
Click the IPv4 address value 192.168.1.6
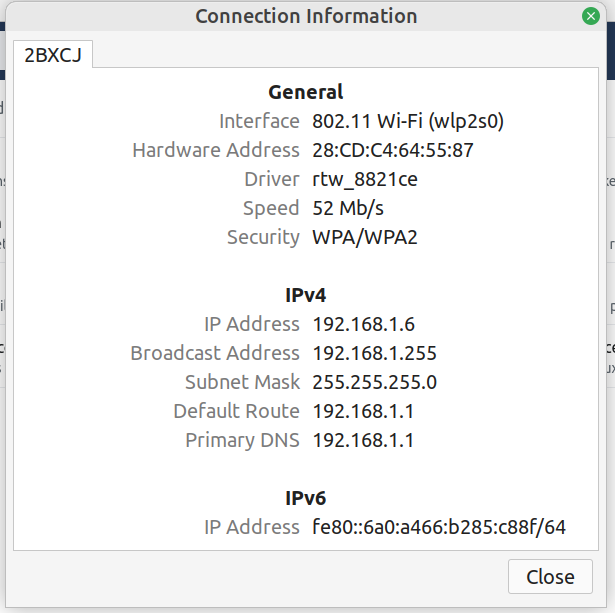[x=363, y=324]
